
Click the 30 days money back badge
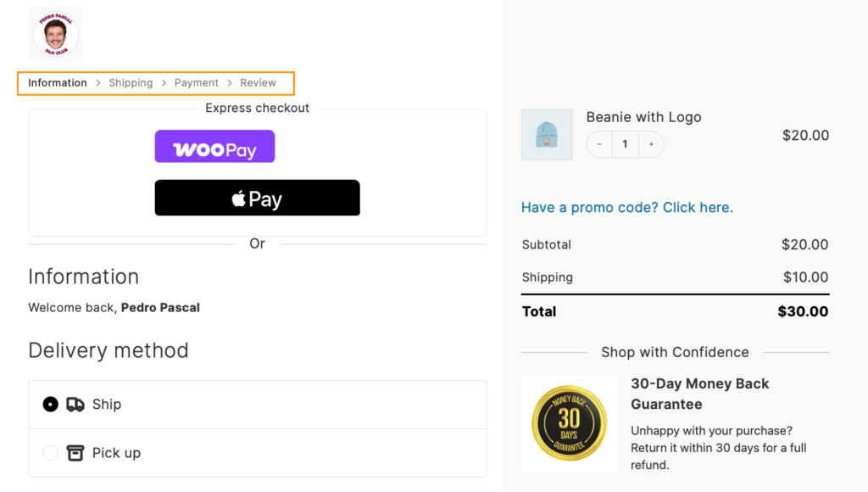[x=569, y=424]
